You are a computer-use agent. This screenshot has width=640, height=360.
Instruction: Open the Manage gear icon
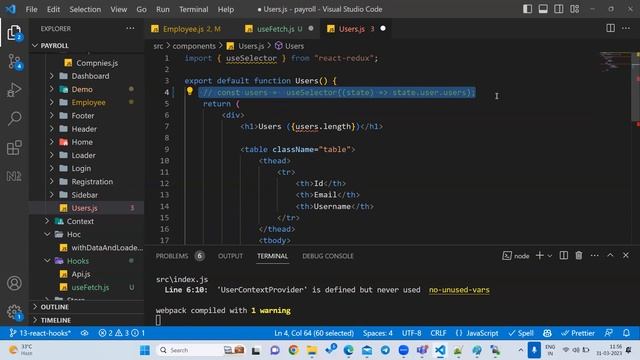[x=14, y=312]
